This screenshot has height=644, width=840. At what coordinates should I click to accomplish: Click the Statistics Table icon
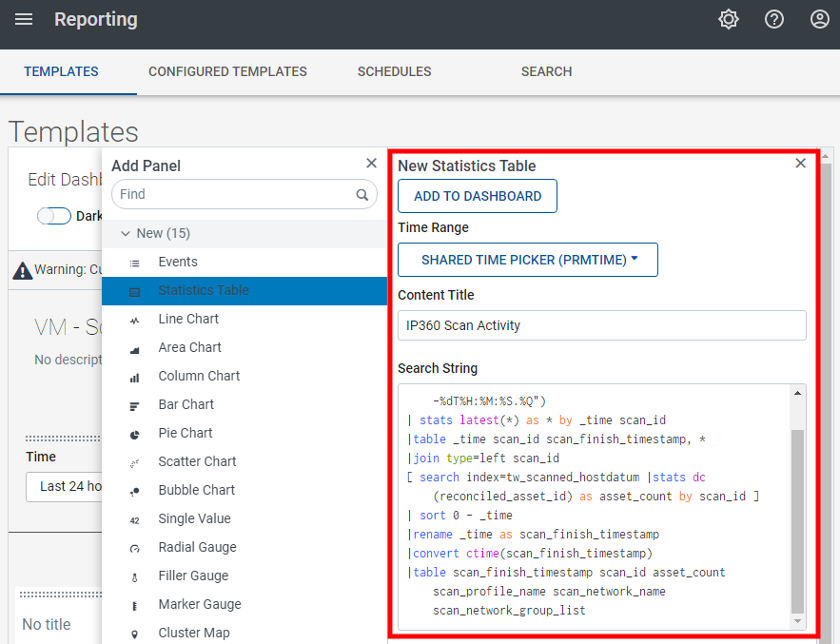pos(134,291)
